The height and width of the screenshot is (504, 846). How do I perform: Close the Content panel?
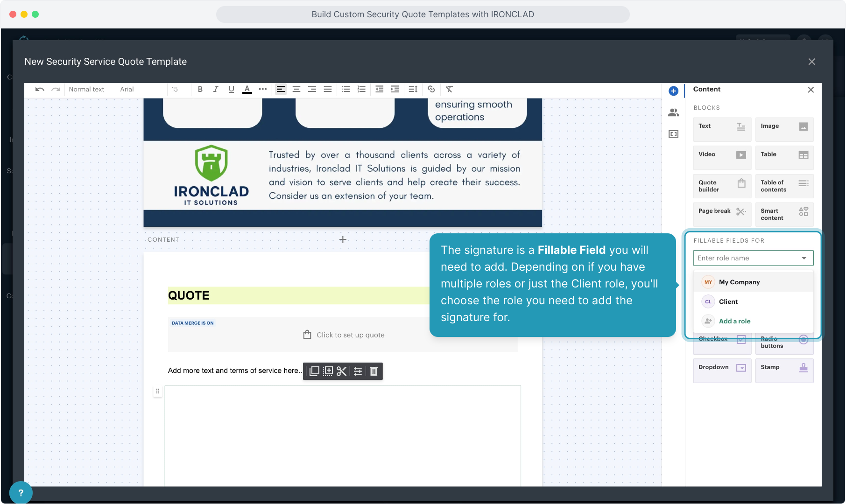811,90
